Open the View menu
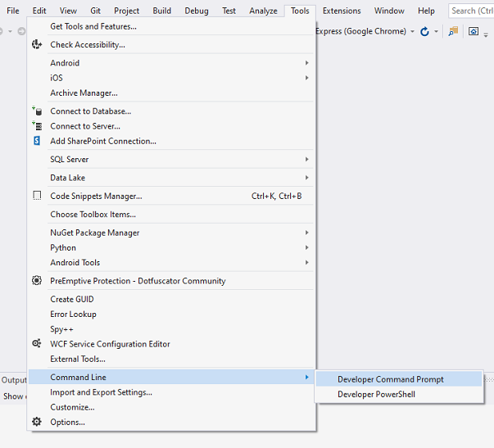 (68, 11)
